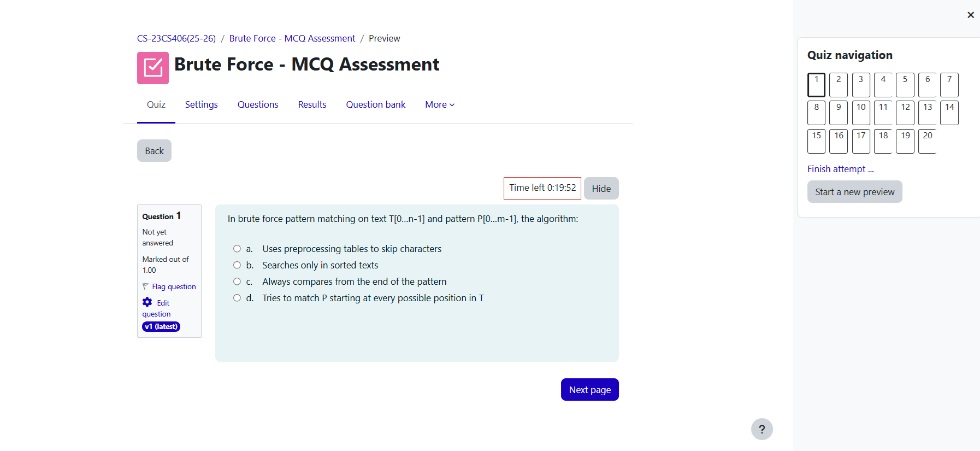Close the quiz navigation drawer
Image resolution: width=980 pixels, height=451 pixels.
click(x=970, y=15)
